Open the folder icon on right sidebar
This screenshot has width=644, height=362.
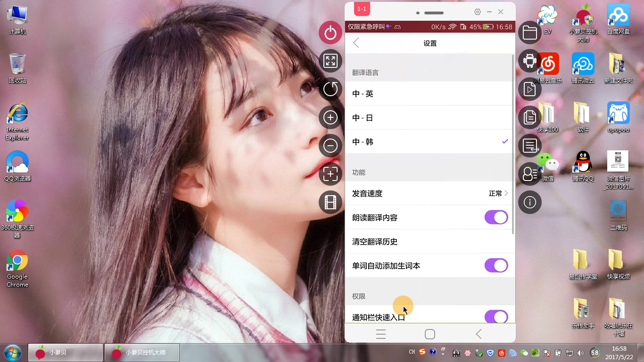coord(530,33)
